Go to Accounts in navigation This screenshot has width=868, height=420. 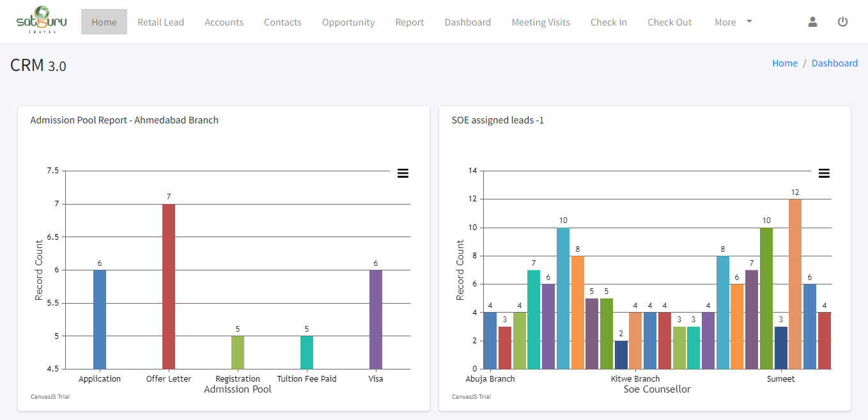[224, 22]
